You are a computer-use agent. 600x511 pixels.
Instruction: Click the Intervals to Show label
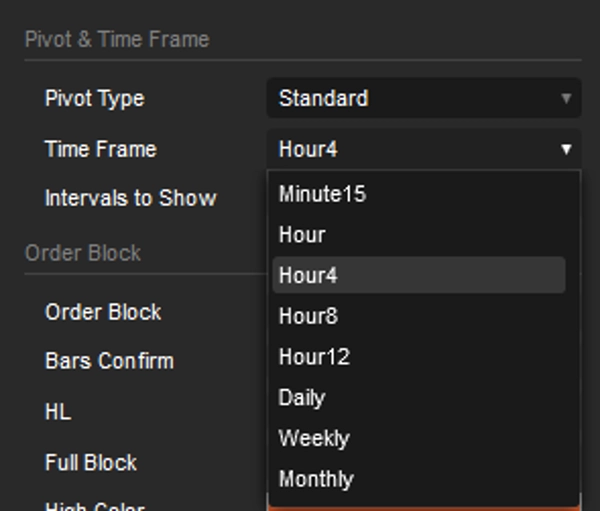pos(130,197)
